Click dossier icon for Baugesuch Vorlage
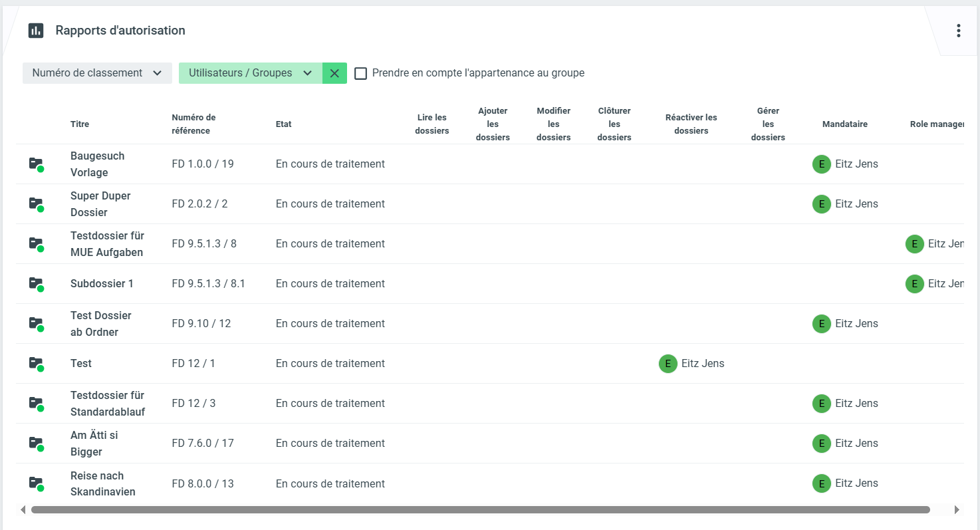This screenshot has height=530, width=980. (x=36, y=164)
